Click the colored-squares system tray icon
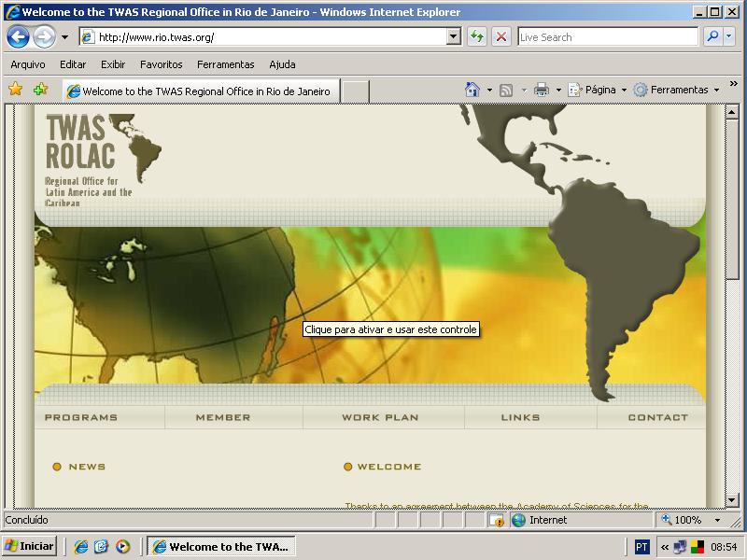 [x=698, y=547]
